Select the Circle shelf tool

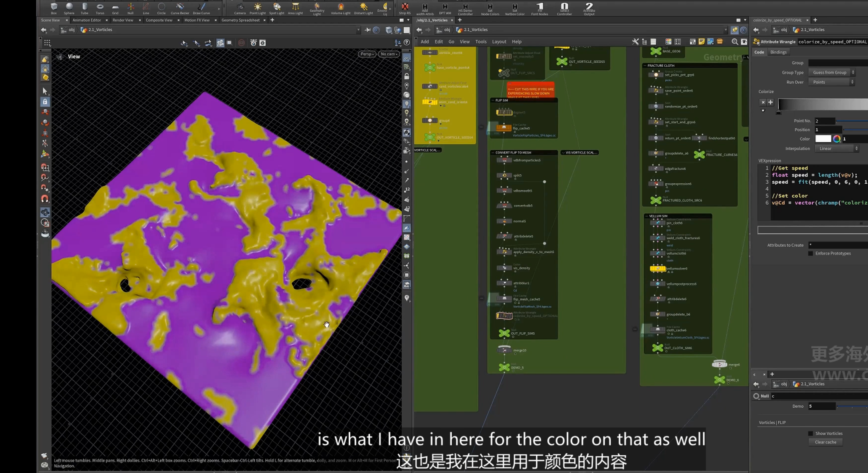[x=162, y=9]
